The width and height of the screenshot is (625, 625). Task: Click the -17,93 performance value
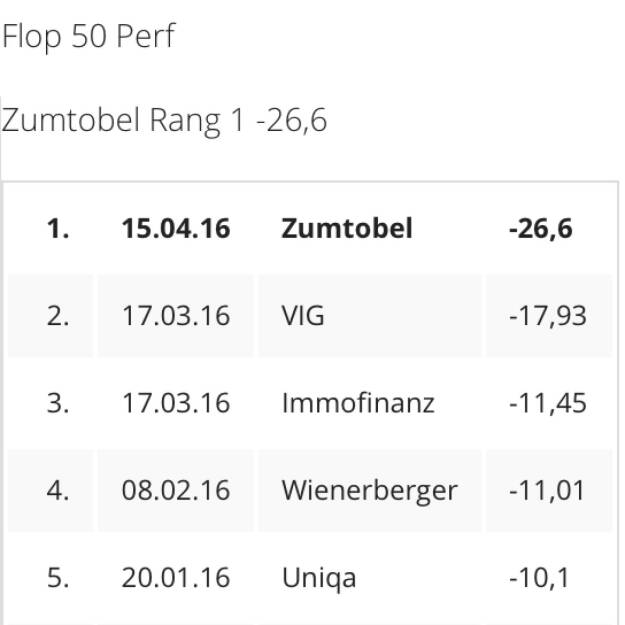coord(547,316)
